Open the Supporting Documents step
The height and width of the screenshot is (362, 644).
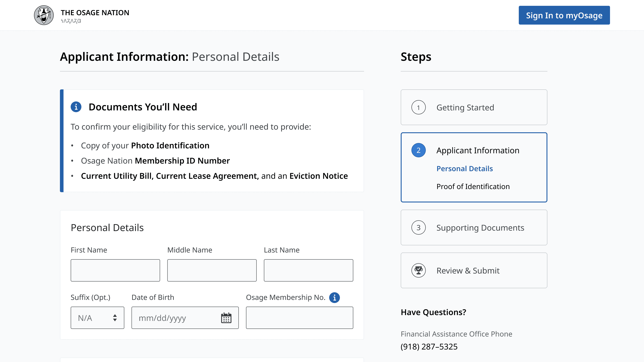(480, 228)
